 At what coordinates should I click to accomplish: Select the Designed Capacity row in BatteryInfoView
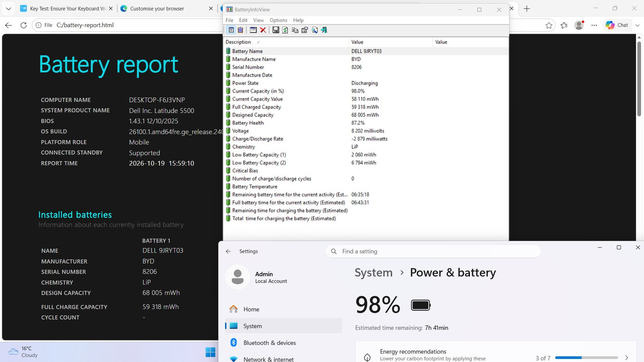pos(366,115)
